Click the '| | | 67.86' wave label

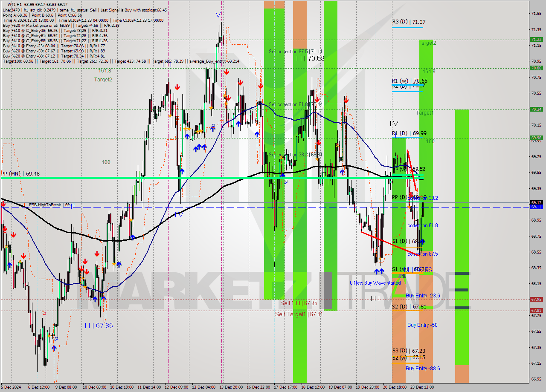pos(99,326)
